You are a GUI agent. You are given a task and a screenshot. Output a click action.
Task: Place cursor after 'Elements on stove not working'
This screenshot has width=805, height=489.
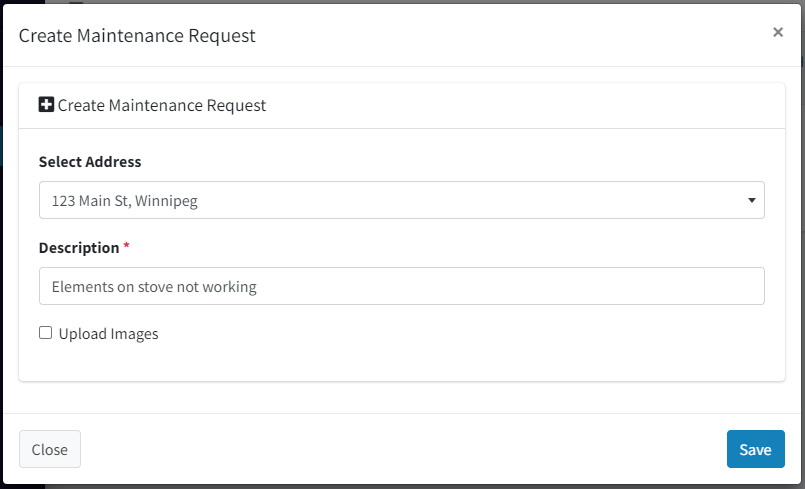(257, 286)
